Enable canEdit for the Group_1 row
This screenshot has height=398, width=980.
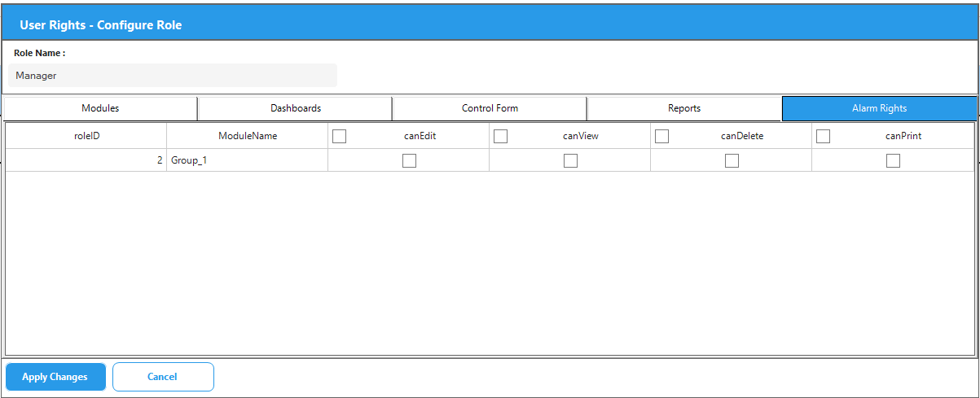click(x=409, y=161)
